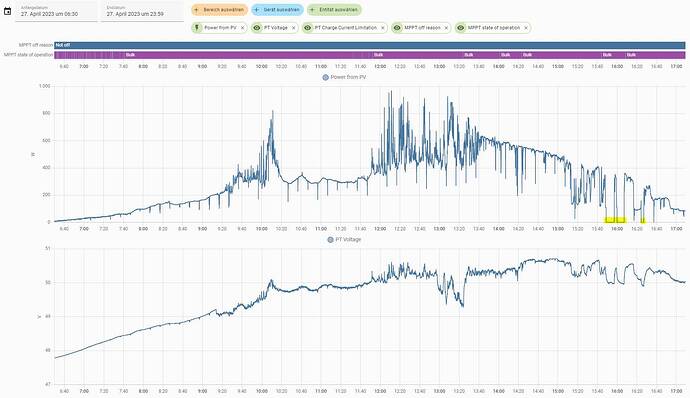Click eye icon on MPPT off reason chip
This screenshot has height=398, width=690.
tap(397, 28)
